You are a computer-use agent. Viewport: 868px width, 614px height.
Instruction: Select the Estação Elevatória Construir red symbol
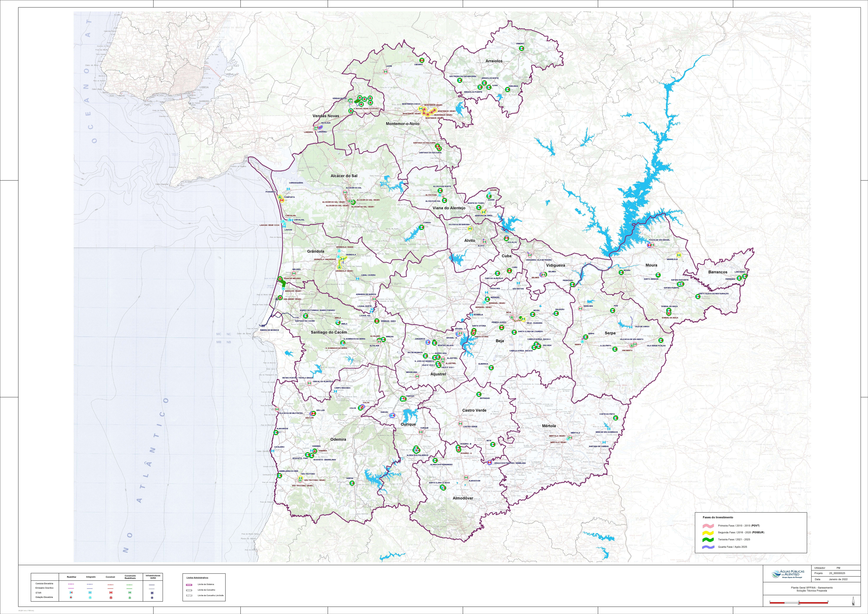pos(111,598)
